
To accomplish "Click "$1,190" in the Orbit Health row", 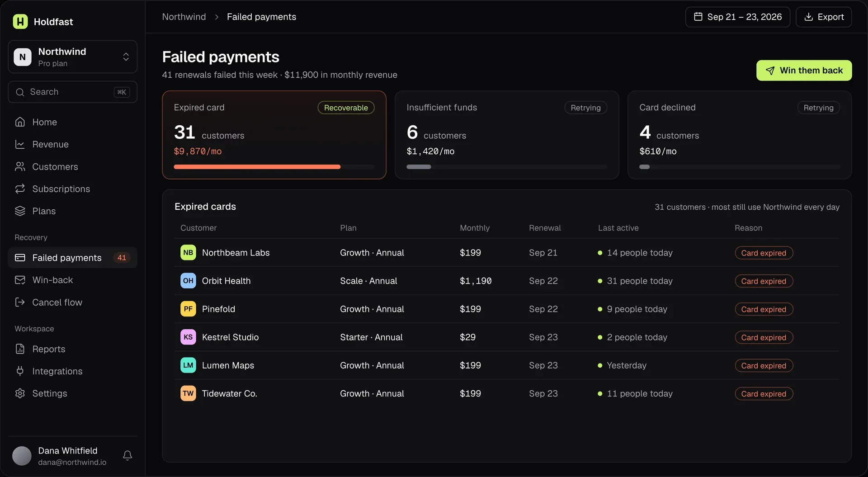I will tap(476, 281).
